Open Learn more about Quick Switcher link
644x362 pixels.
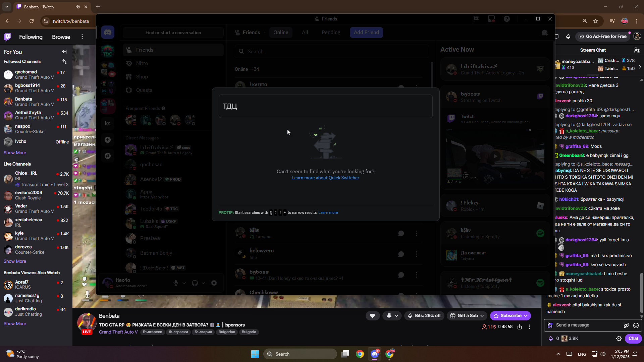pos(325,178)
